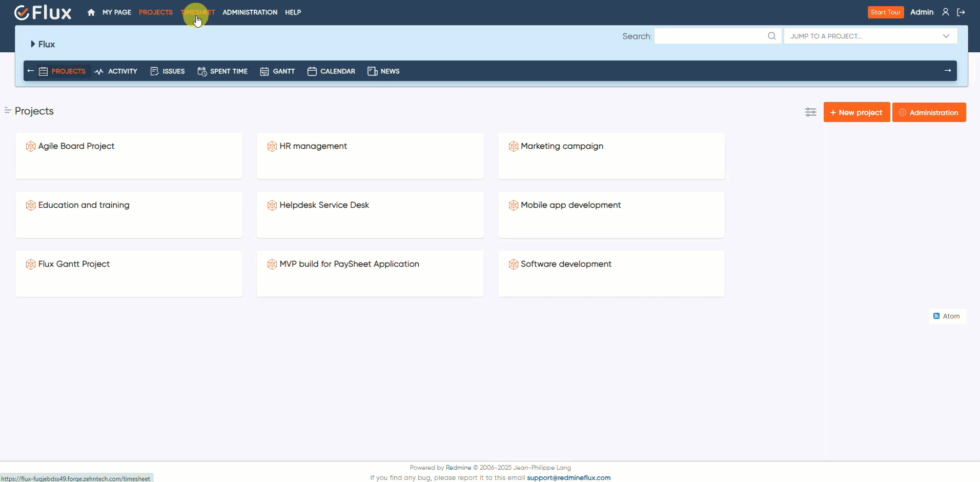The width and height of the screenshot is (980, 482).
Task: Open the user profile icon
Action: (x=946, y=12)
